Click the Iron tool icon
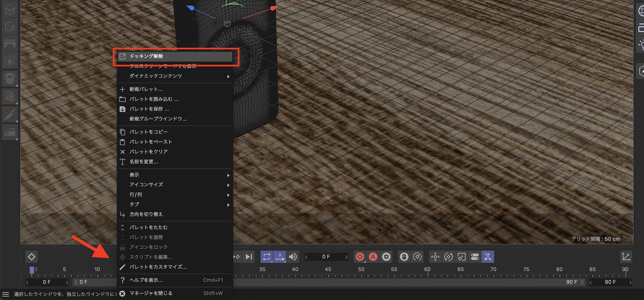This screenshot has width=644, height=300. coord(10,132)
